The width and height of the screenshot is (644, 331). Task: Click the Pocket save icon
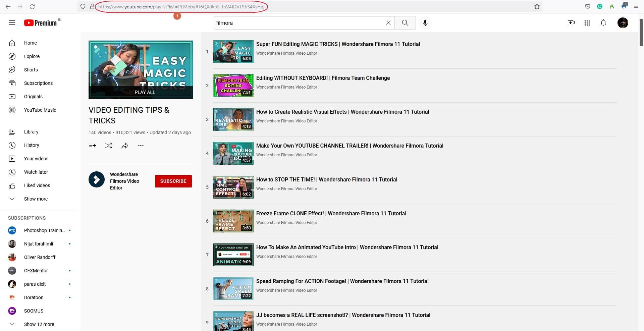[588, 6]
